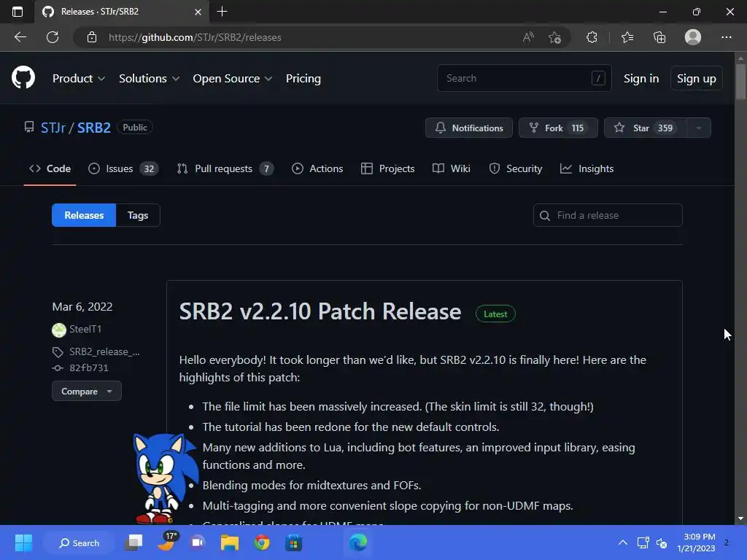The width and height of the screenshot is (747, 560).
Task: Show hidden system tray icons
Action: tap(623, 542)
